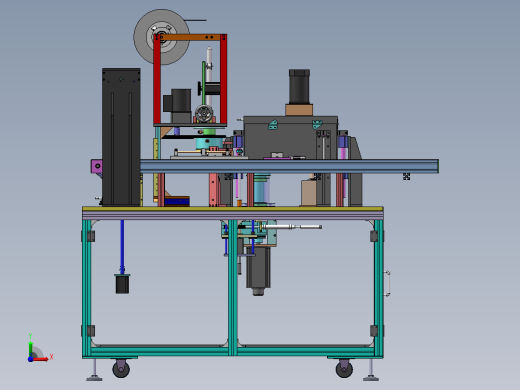Click the green Y axis of the coordinate triad
The image size is (520, 390).
(x=31, y=349)
